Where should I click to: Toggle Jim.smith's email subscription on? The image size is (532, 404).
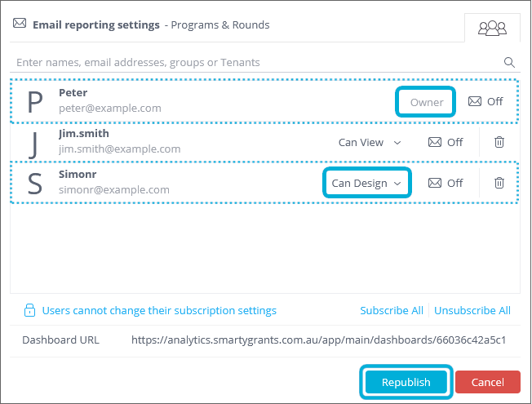pos(446,142)
